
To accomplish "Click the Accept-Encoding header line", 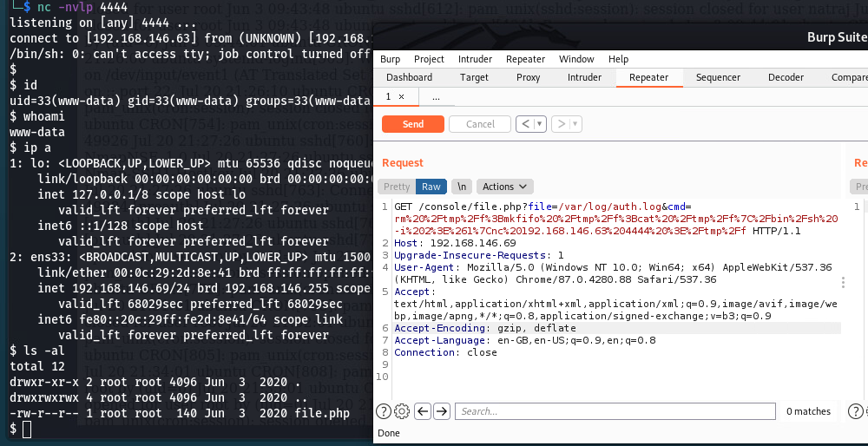I will (x=485, y=328).
